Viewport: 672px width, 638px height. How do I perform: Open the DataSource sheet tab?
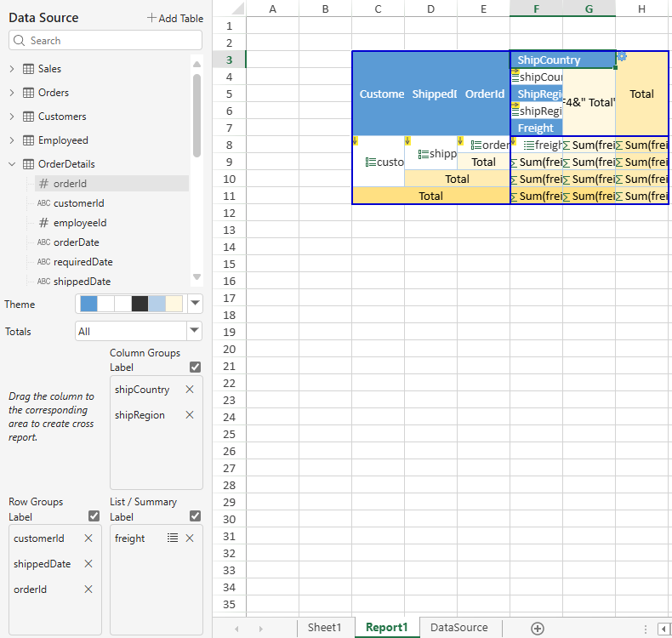pos(459,628)
